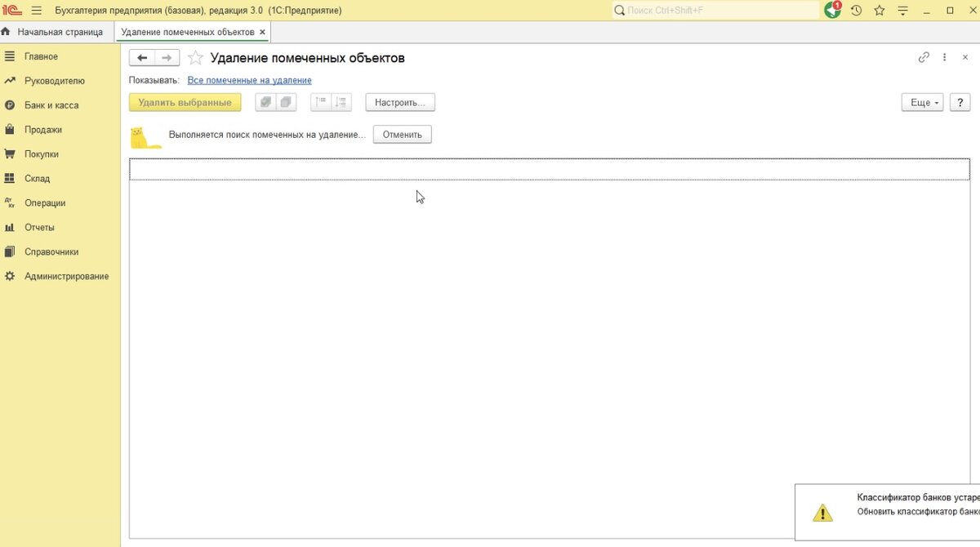Image resolution: width=980 pixels, height=547 pixels.
Task: Click the Удалить выбранные button
Action: (x=185, y=103)
